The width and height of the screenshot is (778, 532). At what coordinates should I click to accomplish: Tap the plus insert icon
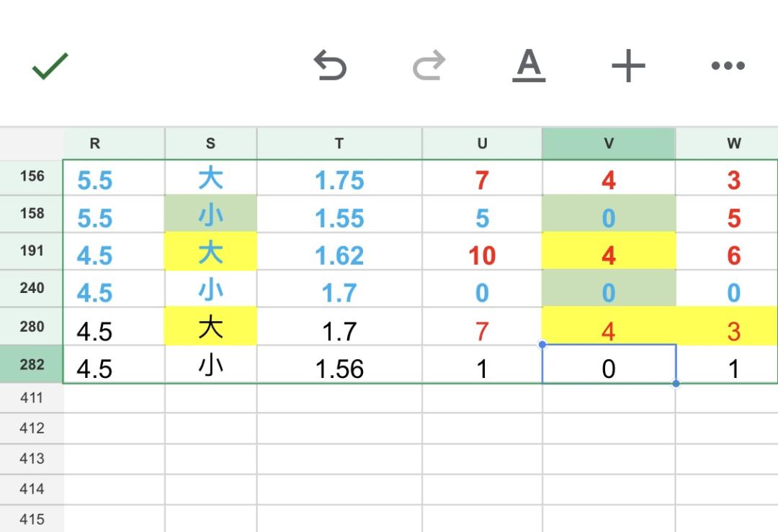[628, 65]
